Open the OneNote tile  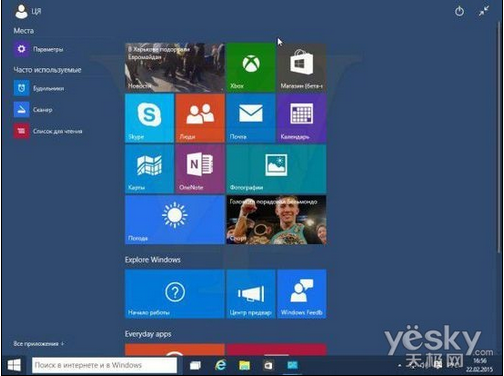tap(200, 169)
